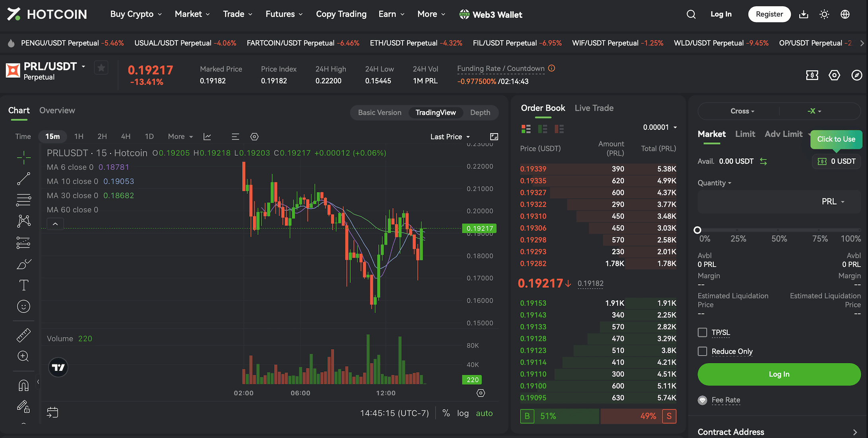
Task: Open the 0.00001 price precision dropdown
Action: [660, 127]
